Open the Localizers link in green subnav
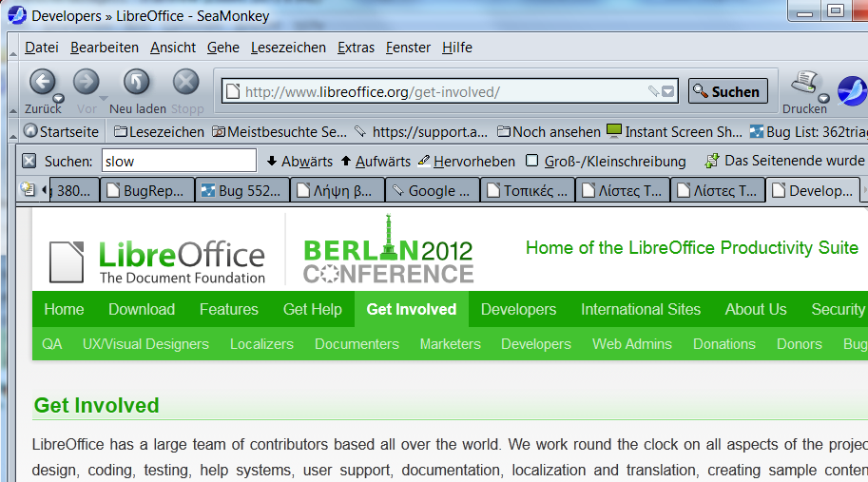The width and height of the screenshot is (868, 482). point(261,344)
